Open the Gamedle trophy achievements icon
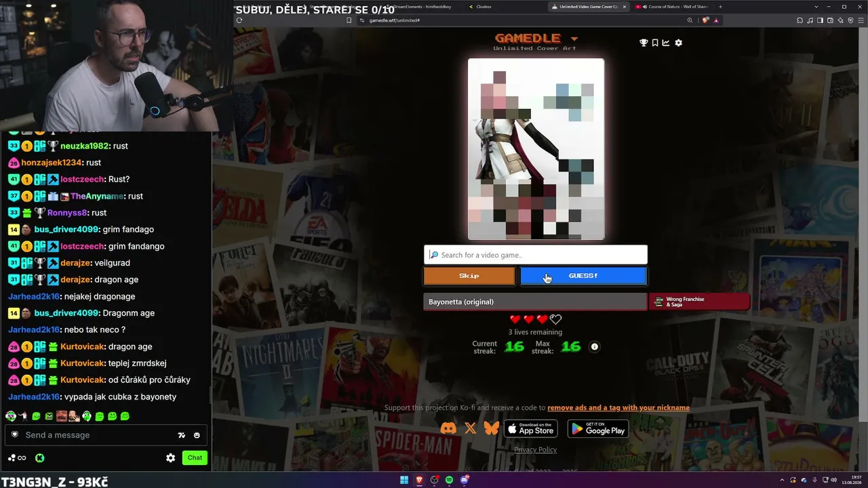The image size is (868, 488). 644,43
